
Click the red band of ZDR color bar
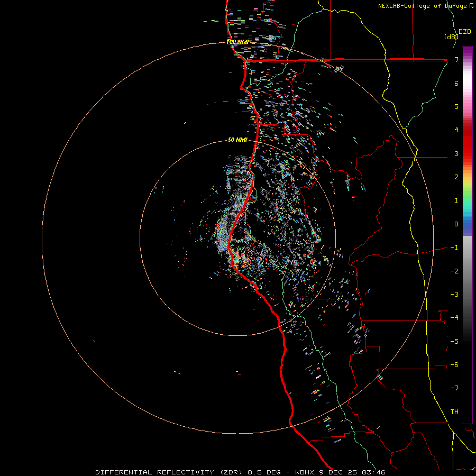pyautogui.click(x=467, y=143)
